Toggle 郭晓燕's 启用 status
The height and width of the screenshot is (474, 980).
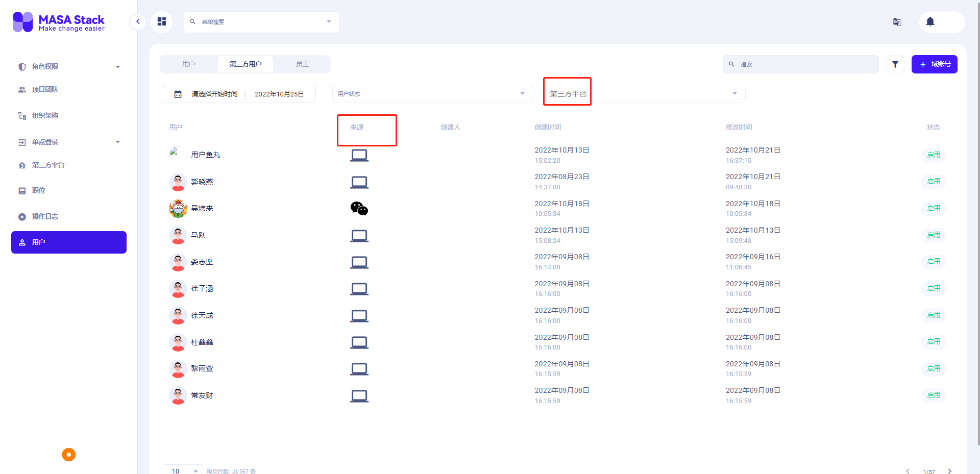click(934, 181)
